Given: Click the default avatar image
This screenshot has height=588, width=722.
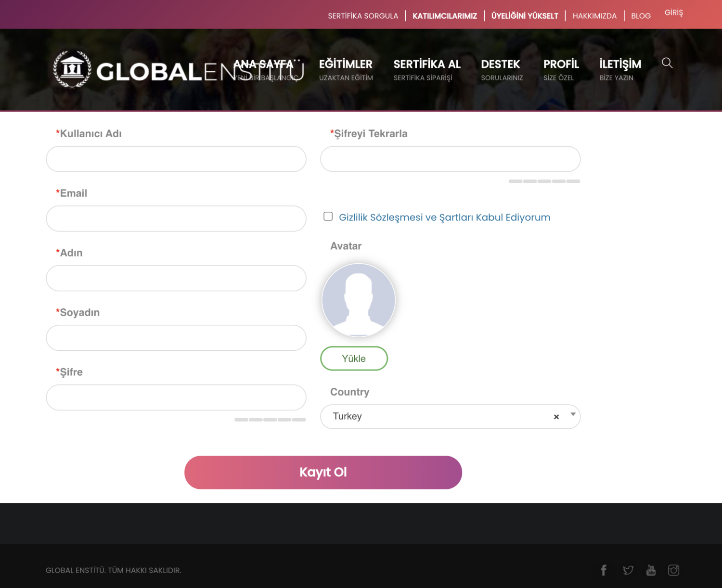Looking at the screenshot, I should click(x=359, y=300).
